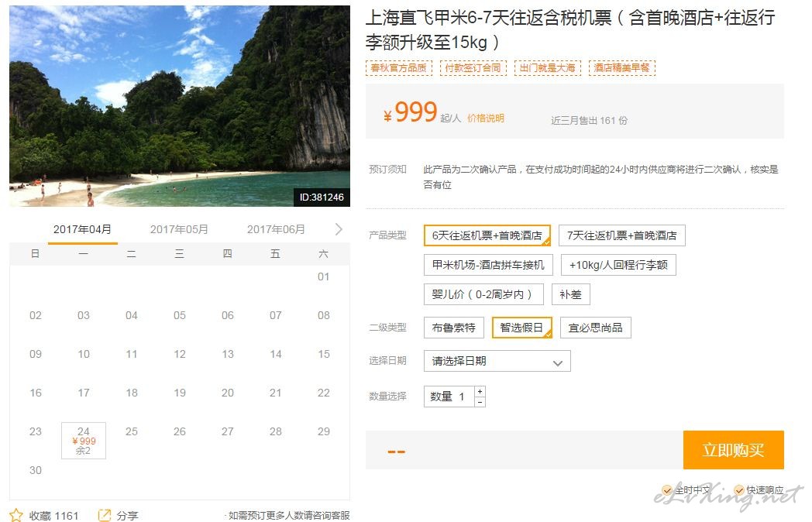This screenshot has height=522, width=812.
Task: Choose 婴儿价(0-2周岁内) option
Action: [x=483, y=294]
